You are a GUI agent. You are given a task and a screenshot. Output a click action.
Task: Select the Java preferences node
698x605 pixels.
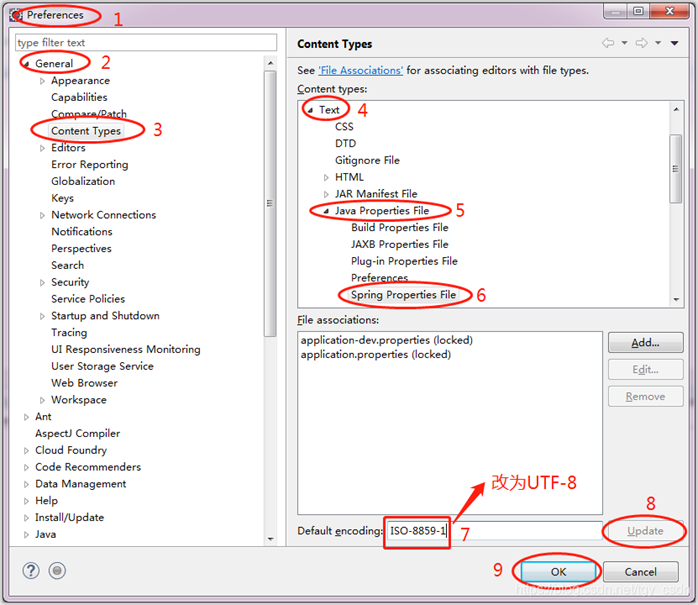click(x=45, y=534)
